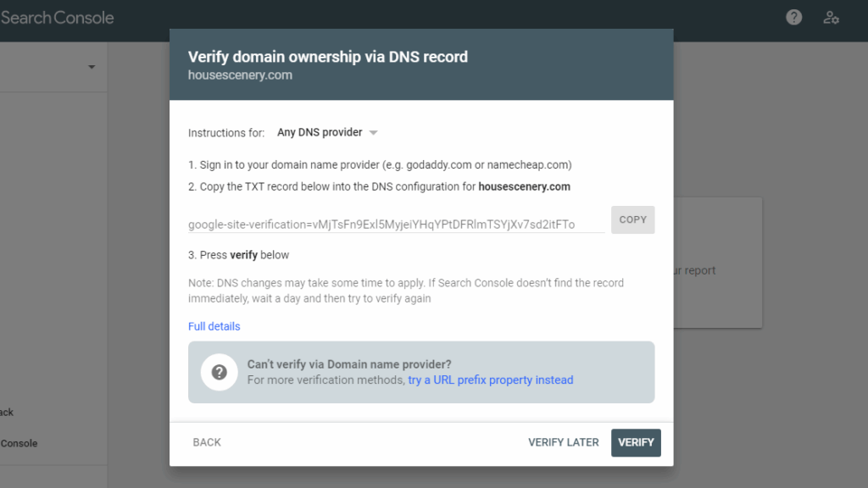This screenshot has height=488, width=868.
Task: Select the sidebar item ending in "Console"
Action: pos(19,443)
